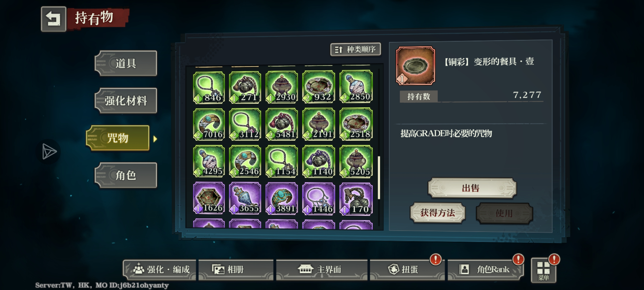Click the item list vertical scrollbar
This screenshot has height=290, width=644.
click(379, 178)
